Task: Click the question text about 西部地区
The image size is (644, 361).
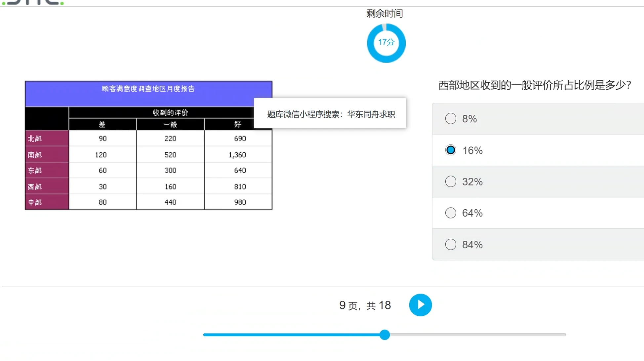Action: (x=535, y=85)
